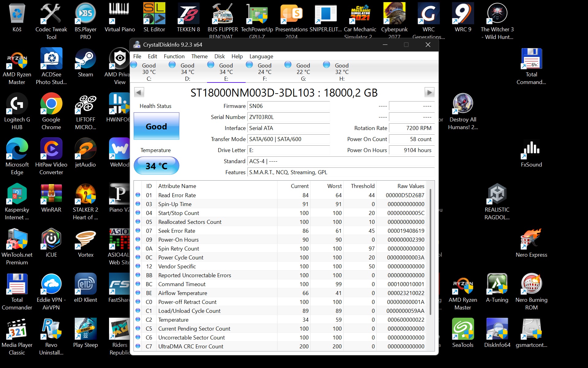Click the Good health status button
The height and width of the screenshot is (368, 588).
pos(156,126)
